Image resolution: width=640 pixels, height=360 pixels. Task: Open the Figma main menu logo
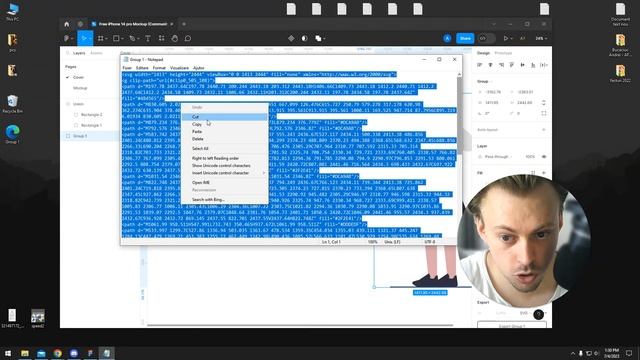(x=67, y=38)
